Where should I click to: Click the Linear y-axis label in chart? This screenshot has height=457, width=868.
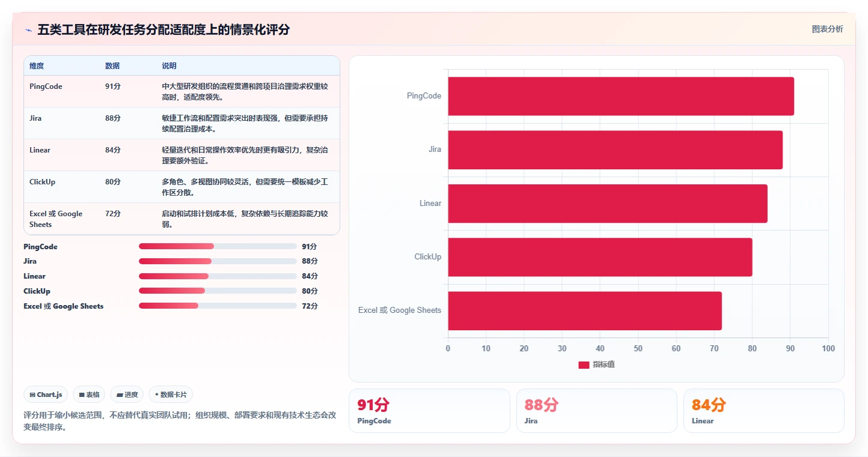[430, 203]
